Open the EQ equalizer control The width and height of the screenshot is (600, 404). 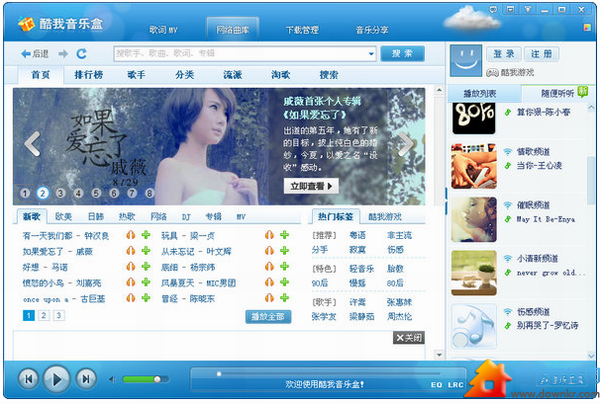(x=436, y=385)
